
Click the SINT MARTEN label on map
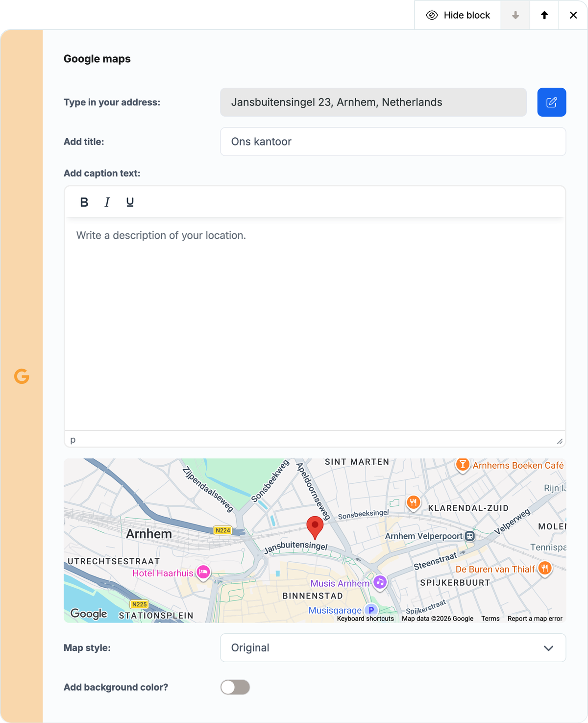click(x=357, y=462)
